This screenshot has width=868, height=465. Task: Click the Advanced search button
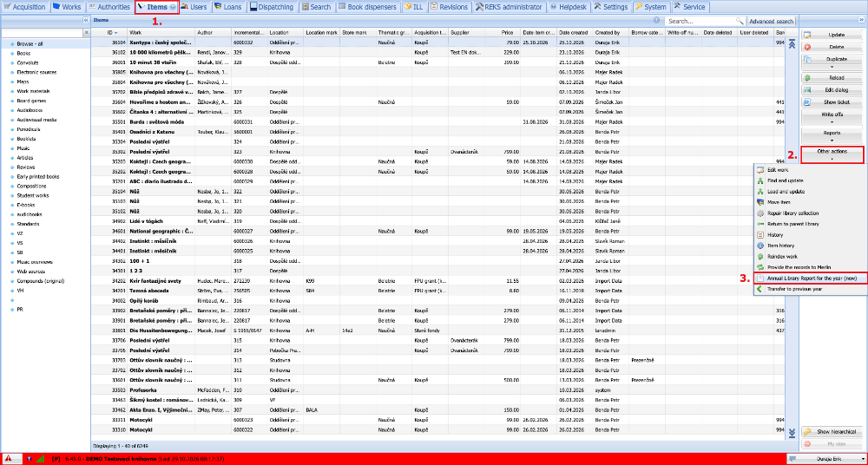point(771,21)
